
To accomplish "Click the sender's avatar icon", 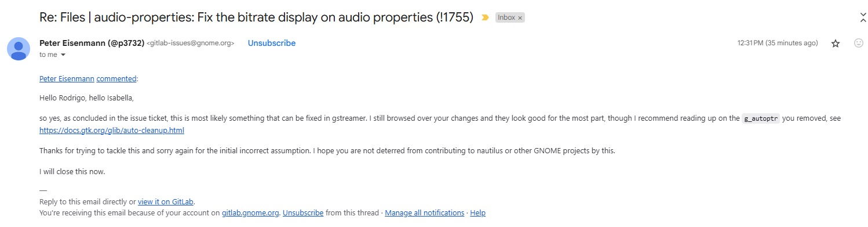I will (x=19, y=48).
